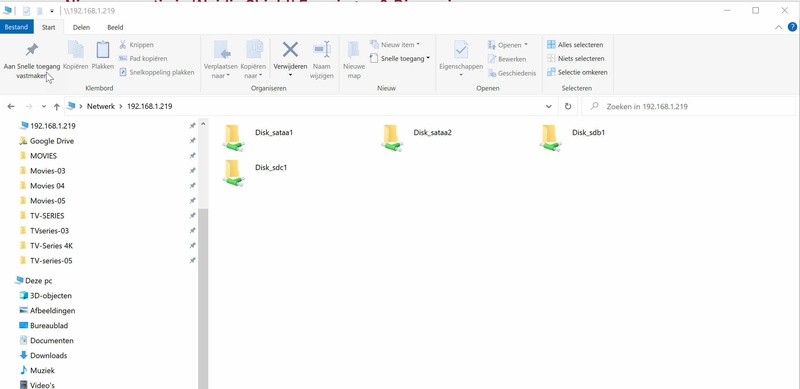Open the Disk_sataa1 shared folder
The image size is (800, 389).
(x=258, y=137)
